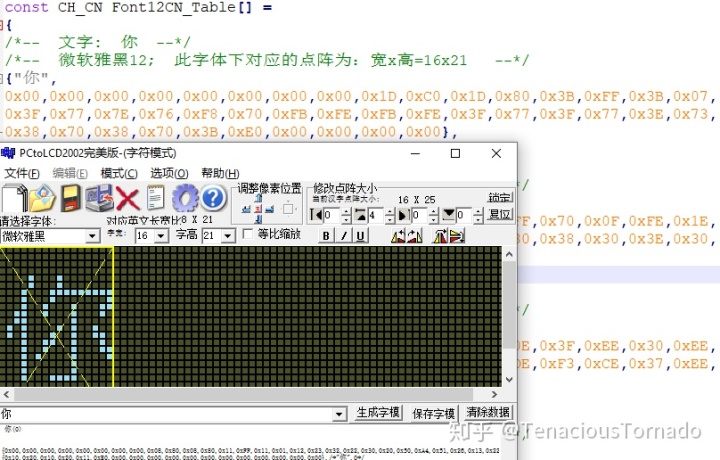The height and width of the screenshot is (460, 720).
Task: Click the down arrow of the matrix scrollbar
Action: click(509, 380)
